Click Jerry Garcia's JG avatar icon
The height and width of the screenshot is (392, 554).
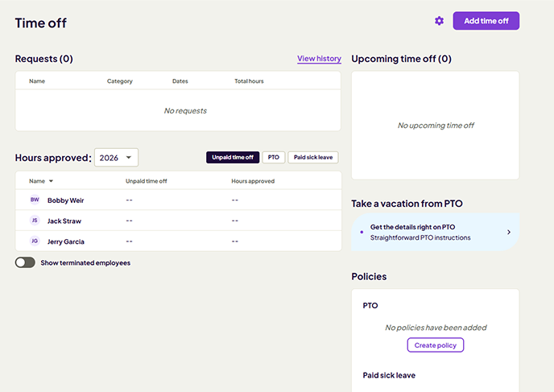click(35, 241)
